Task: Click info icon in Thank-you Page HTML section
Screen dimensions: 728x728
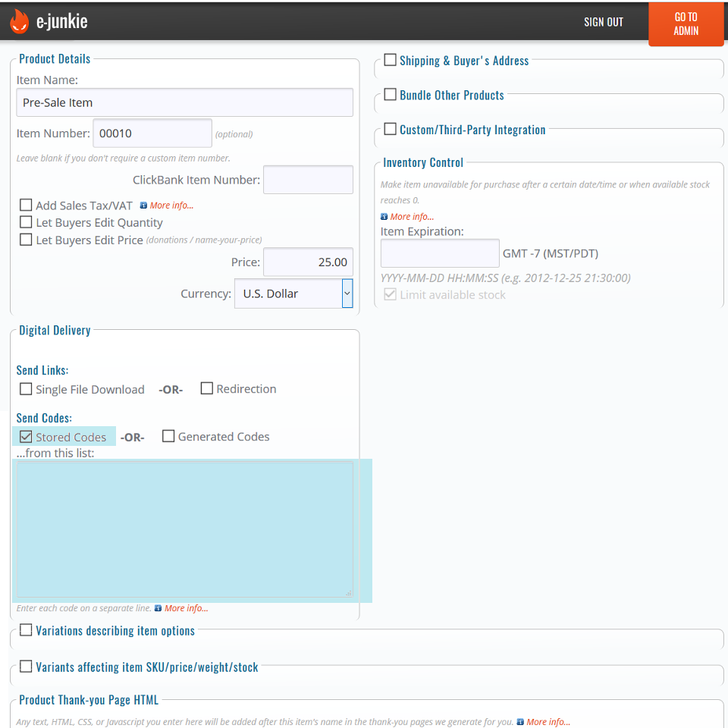Action: [520, 722]
